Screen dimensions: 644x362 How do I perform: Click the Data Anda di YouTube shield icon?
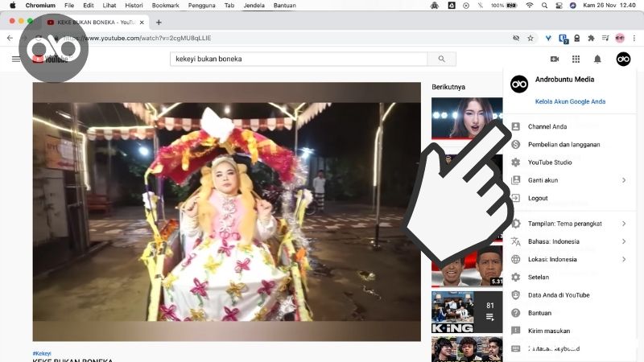click(x=515, y=295)
